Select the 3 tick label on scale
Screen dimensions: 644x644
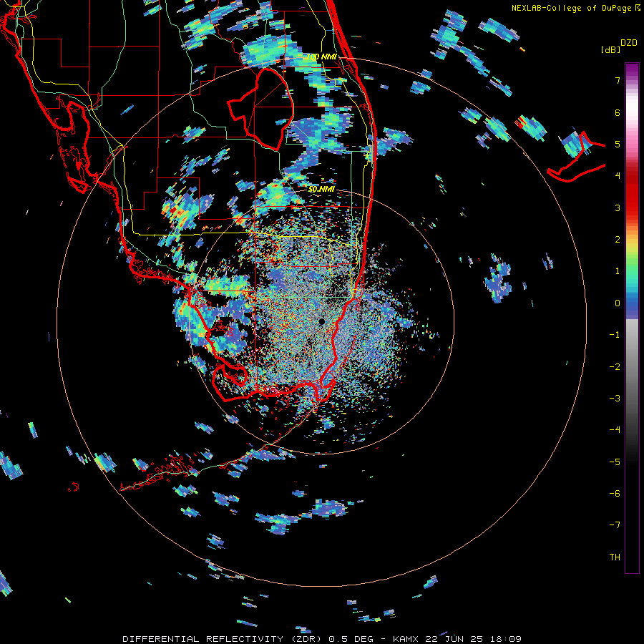pos(618,208)
